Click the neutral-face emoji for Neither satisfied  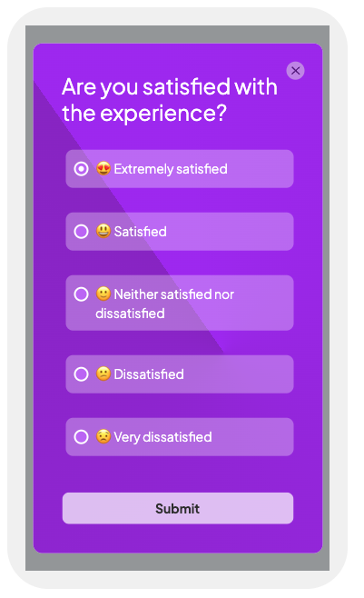tap(103, 294)
